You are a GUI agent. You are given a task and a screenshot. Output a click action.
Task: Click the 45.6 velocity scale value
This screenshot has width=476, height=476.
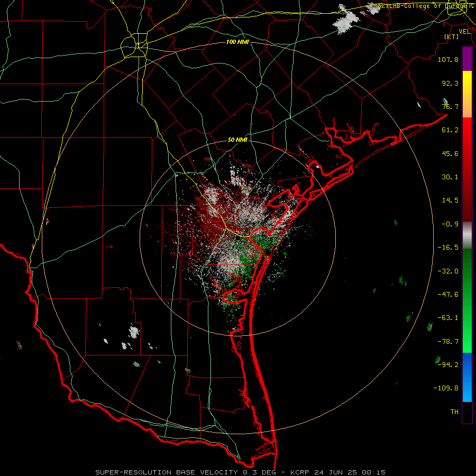point(450,153)
